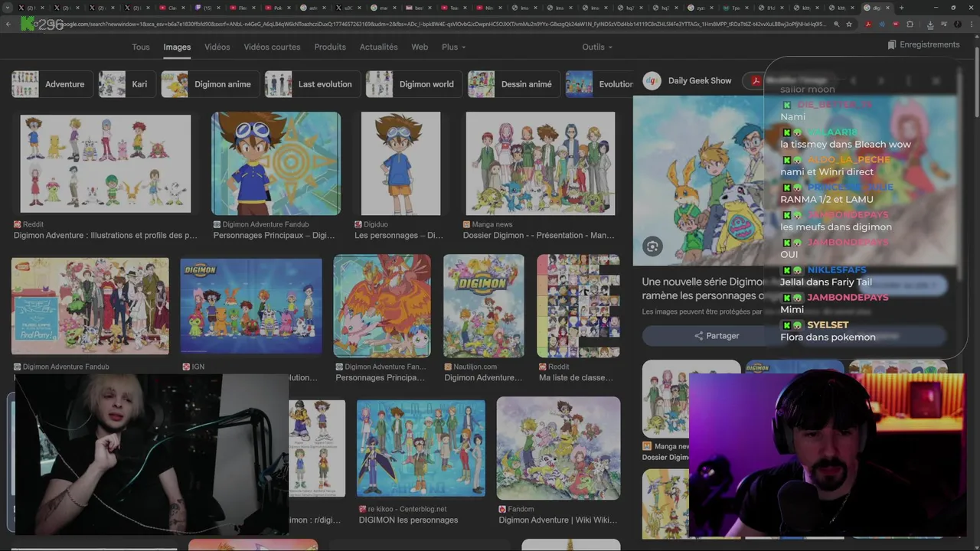
Task: Click the 'Ma liste de classe...' Reddit link
Action: (576, 378)
